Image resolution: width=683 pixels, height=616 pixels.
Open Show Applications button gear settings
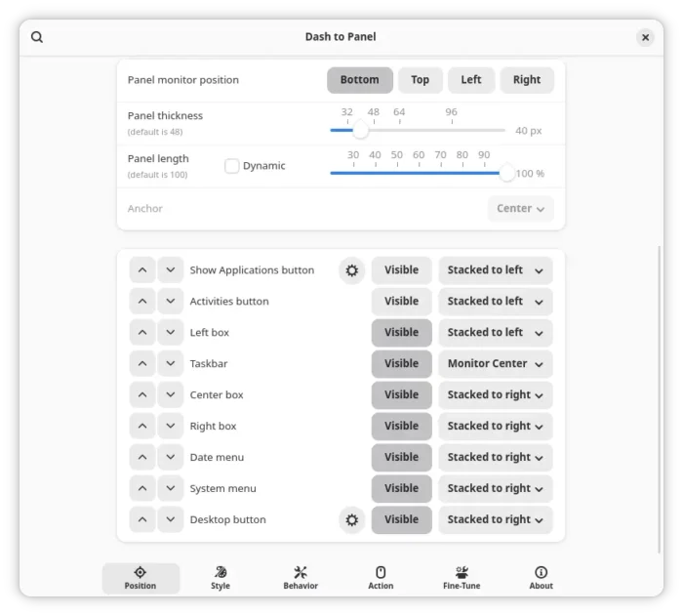(351, 270)
